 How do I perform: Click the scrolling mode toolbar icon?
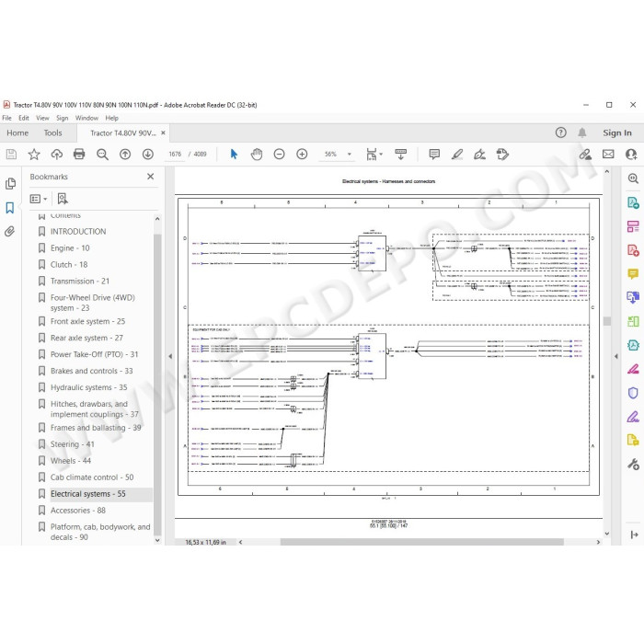point(400,155)
